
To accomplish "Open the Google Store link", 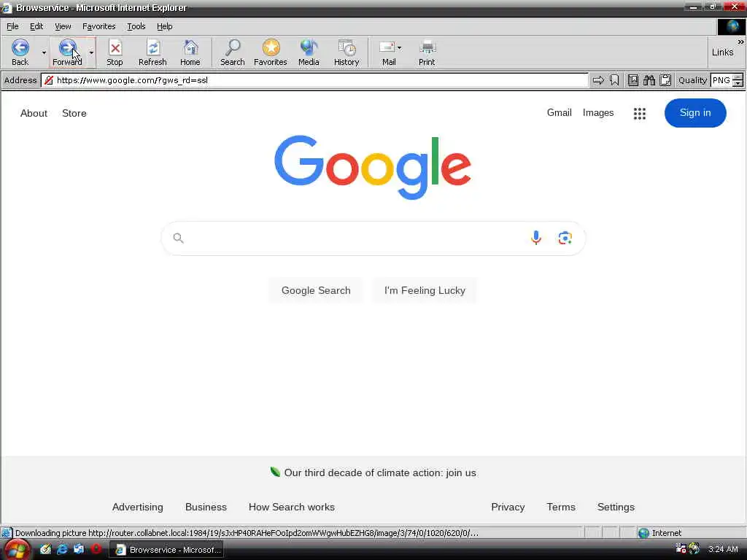I will [x=74, y=113].
